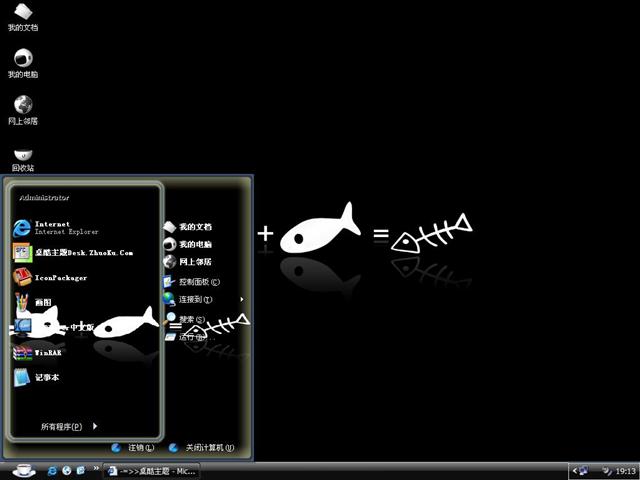Click the 关闭计算机 shutdown button

click(203, 448)
